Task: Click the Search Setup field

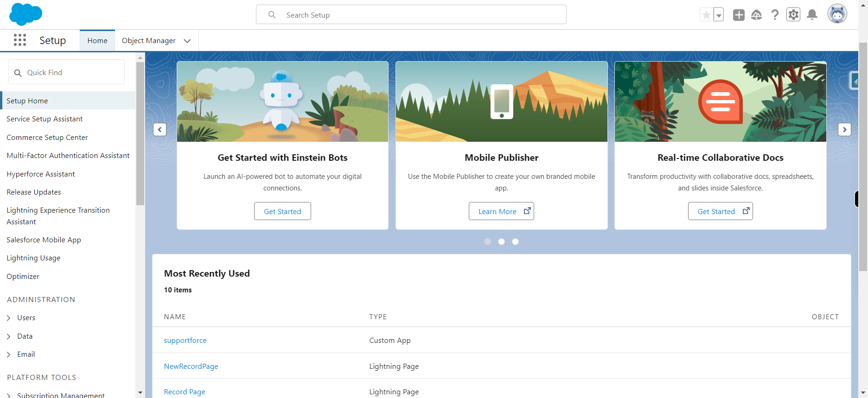Action: (x=411, y=15)
